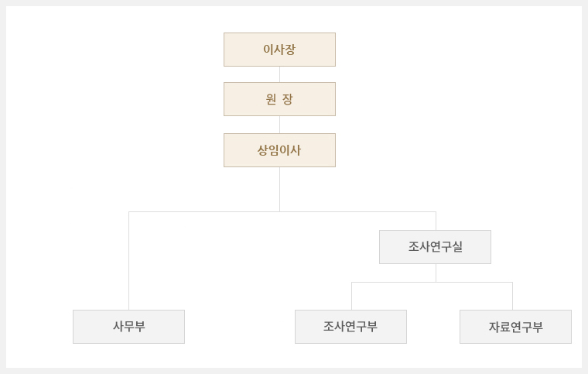Click horizontal branch line joining 사무부 and 조사연구실

click(x=282, y=211)
